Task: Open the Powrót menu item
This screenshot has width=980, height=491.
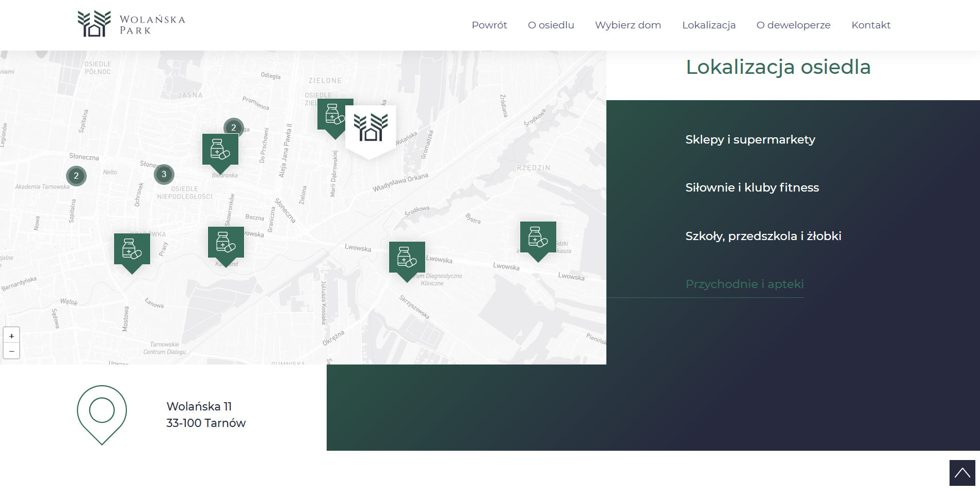Action: coord(489,25)
